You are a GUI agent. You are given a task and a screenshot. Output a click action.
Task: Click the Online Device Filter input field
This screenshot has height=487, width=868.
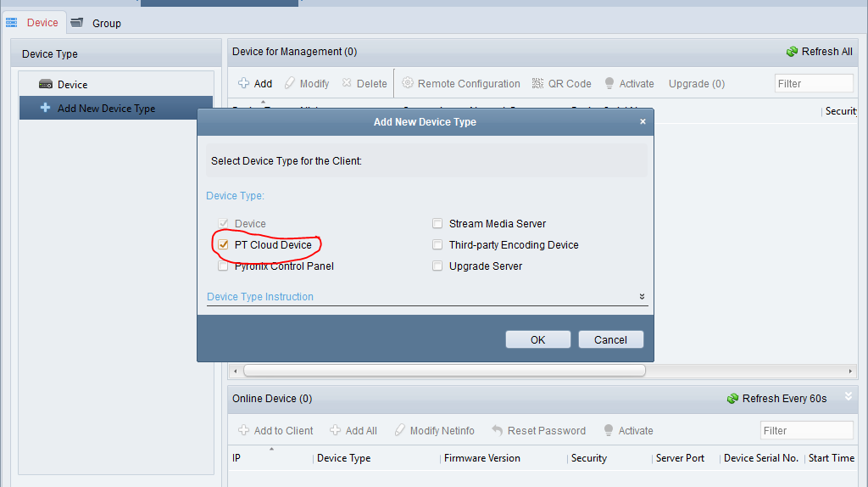click(806, 430)
